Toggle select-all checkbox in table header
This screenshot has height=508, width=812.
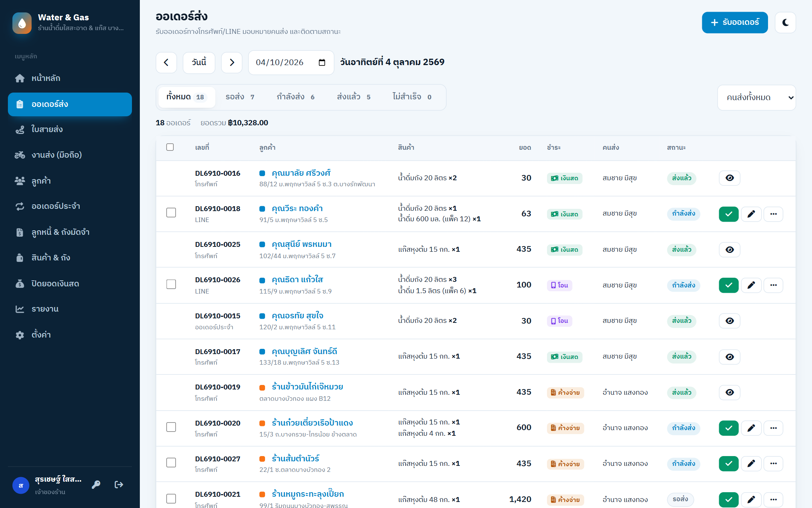(x=170, y=147)
